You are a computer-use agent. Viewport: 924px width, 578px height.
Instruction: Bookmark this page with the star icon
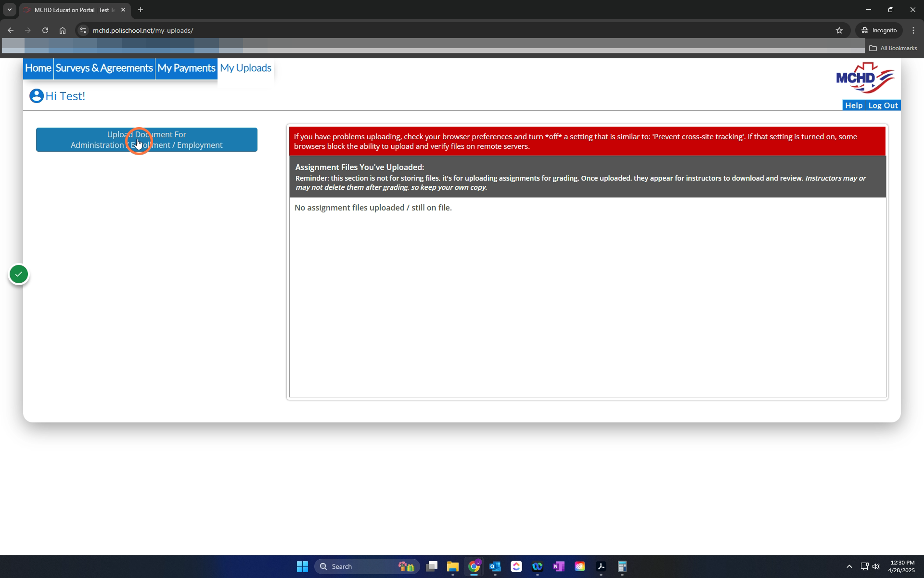(x=839, y=30)
